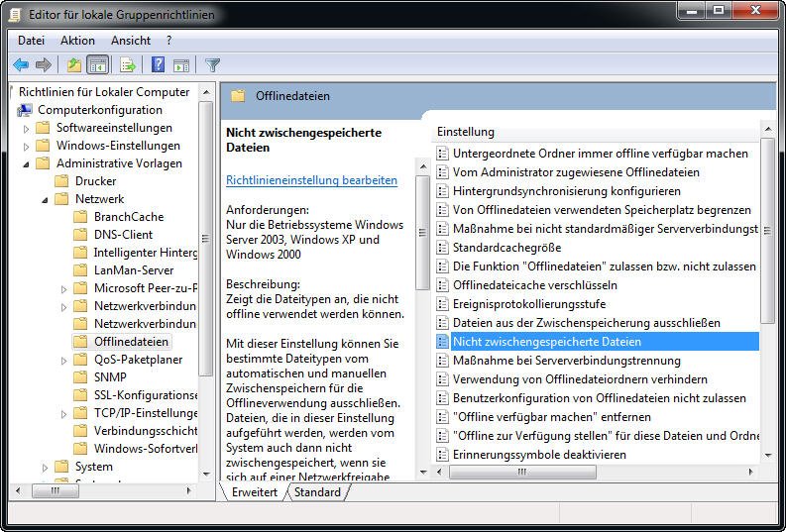Switch to the Standard tab

[x=317, y=492]
